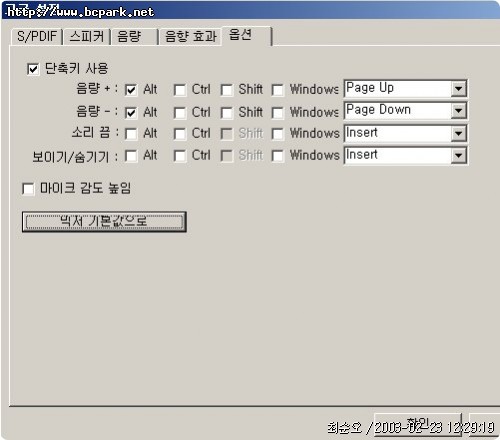Expand the 소리 끔 Insert dropdown arrow
This screenshot has width=500, height=440.
click(x=459, y=133)
